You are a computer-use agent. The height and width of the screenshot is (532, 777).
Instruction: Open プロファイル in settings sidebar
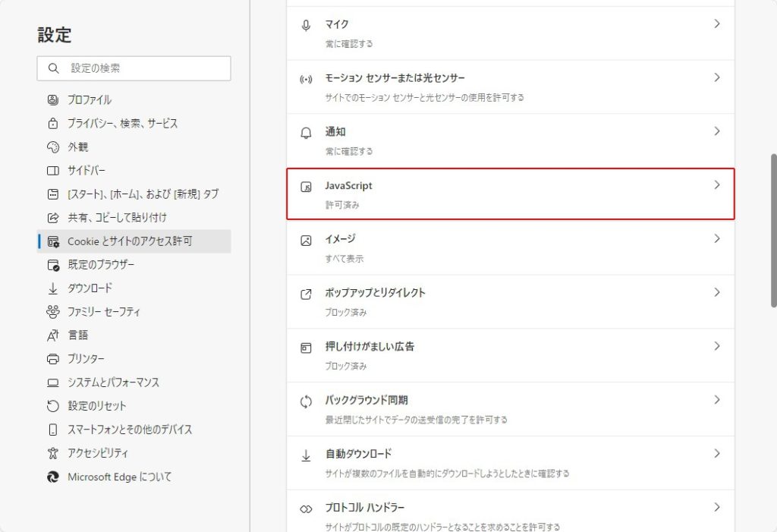90,99
